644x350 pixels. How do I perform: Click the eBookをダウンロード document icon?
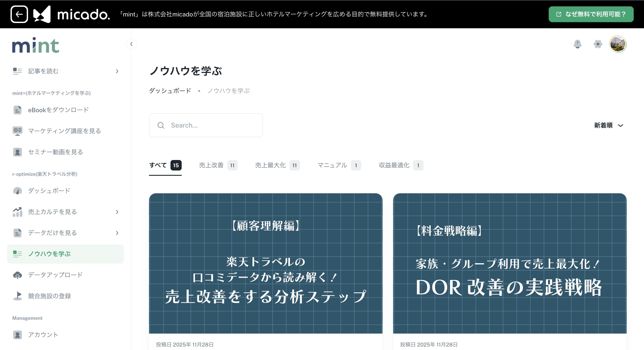pos(17,110)
